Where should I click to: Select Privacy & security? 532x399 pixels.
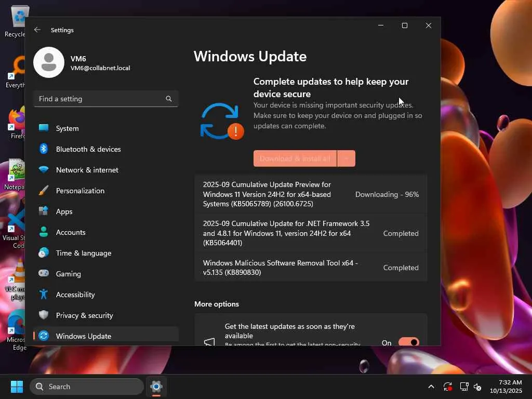pyautogui.click(x=106, y=315)
